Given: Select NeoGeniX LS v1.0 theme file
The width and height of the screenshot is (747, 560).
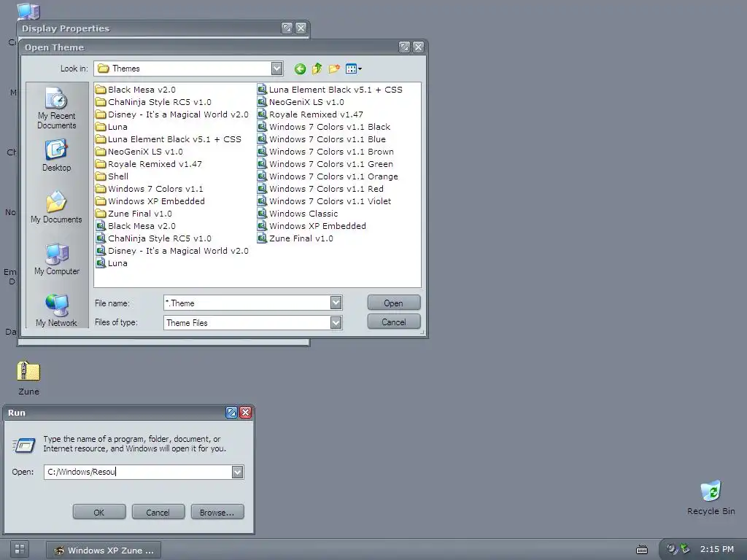Looking at the screenshot, I should pos(301,102).
